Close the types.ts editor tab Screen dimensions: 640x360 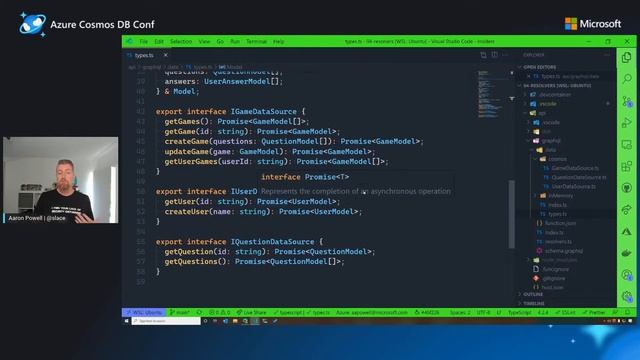[165, 55]
